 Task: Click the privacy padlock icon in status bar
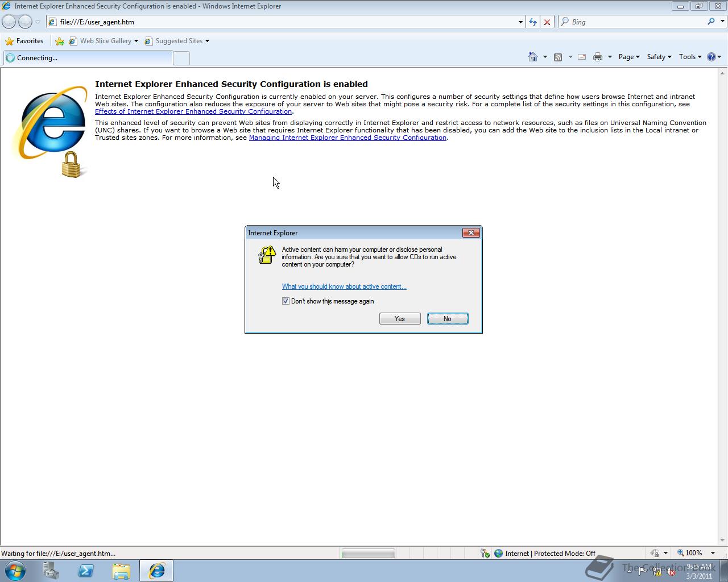coord(655,553)
